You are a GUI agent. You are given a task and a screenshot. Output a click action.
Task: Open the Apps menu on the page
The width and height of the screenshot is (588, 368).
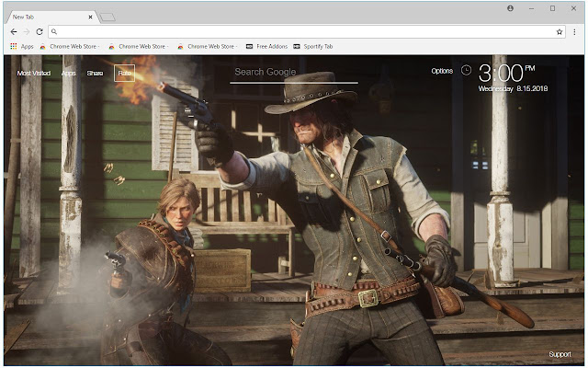tap(69, 74)
